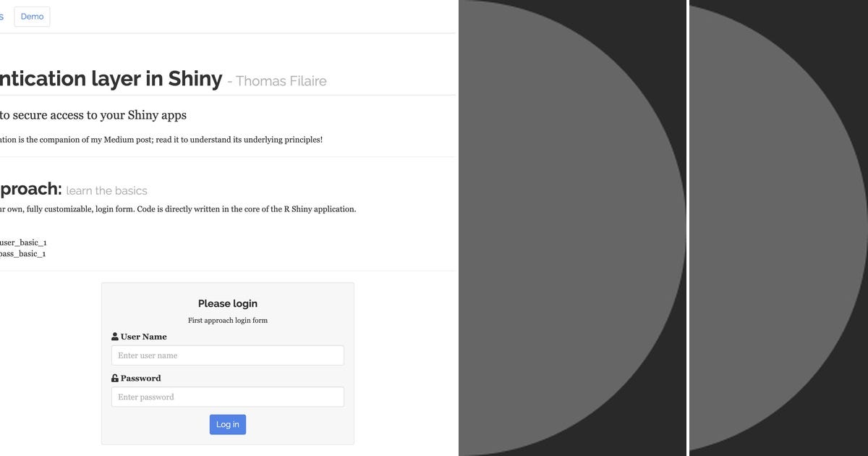Click the pass_basic_1 credential text
This screenshot has height=456, width=868.
click(23, 254)
